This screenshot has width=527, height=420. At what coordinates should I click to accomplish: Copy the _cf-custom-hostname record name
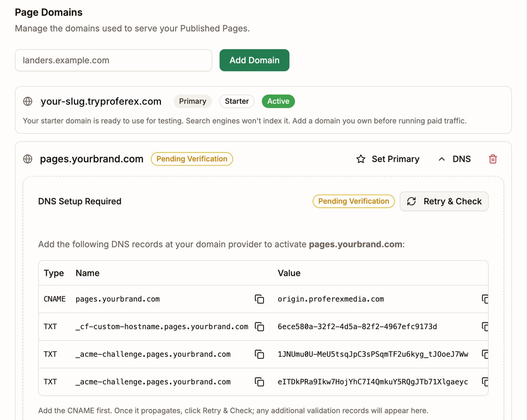[x=259, y=327]
